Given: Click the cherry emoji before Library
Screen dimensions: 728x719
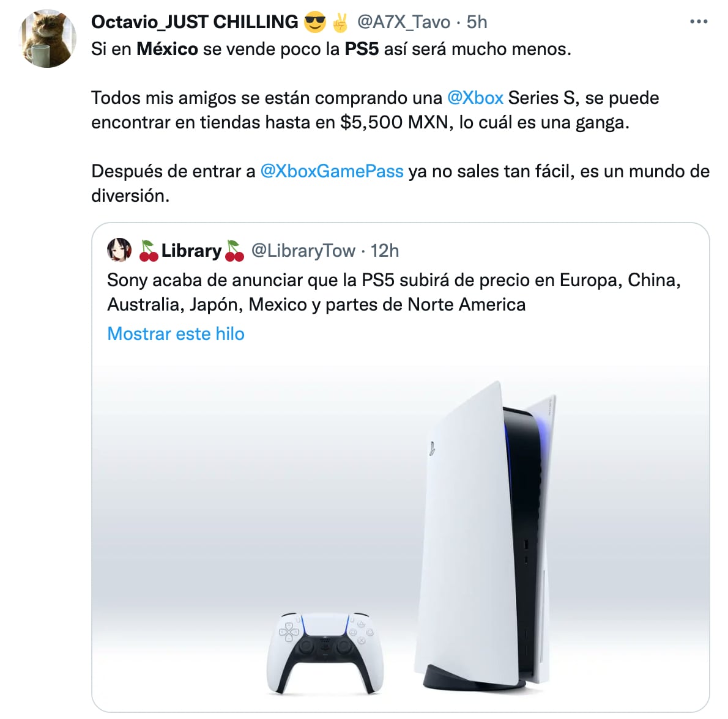Looking at the screenshot, I should point(149,251).
